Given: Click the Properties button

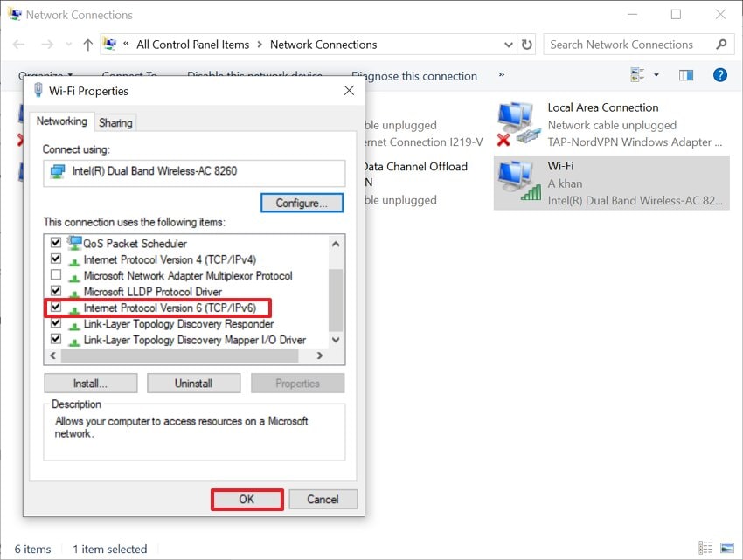Looking at the screenshot, I should tap(297, 384).
